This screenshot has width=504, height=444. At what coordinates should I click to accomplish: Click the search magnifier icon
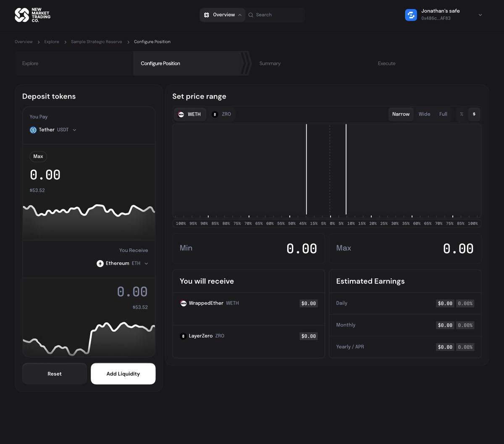[x=251, y=15]
